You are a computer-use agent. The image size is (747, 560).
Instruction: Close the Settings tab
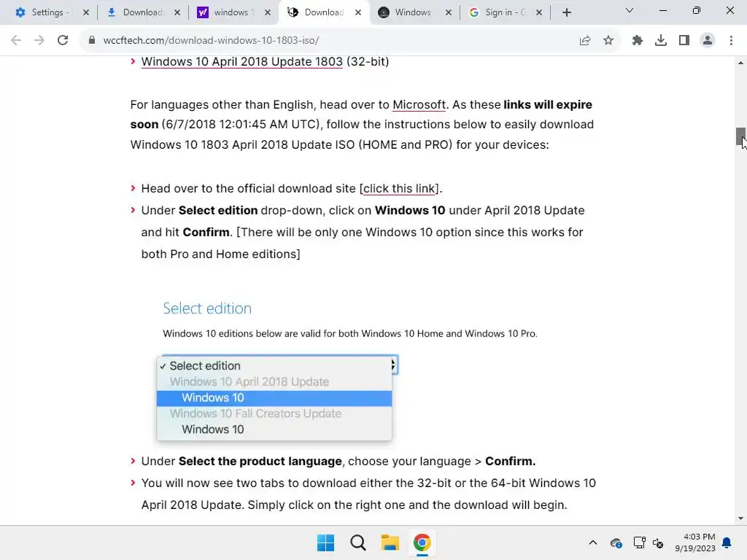(x=86, y=12)
